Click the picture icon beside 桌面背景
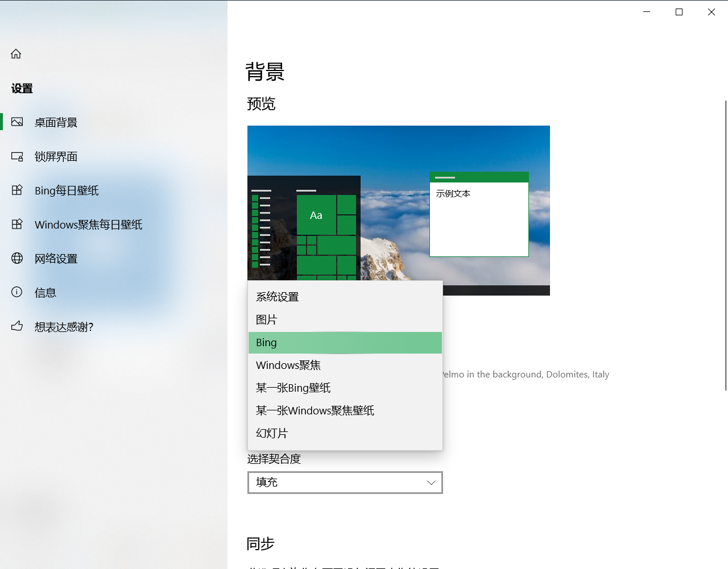The width and height of the screenshot is (728, 569). click(x=17, y=122)
